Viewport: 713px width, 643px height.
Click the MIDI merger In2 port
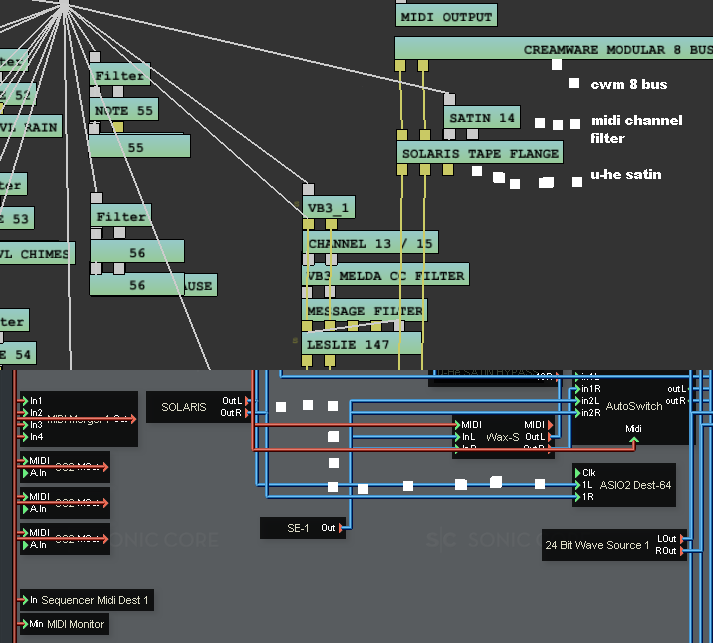pos(25,413)
